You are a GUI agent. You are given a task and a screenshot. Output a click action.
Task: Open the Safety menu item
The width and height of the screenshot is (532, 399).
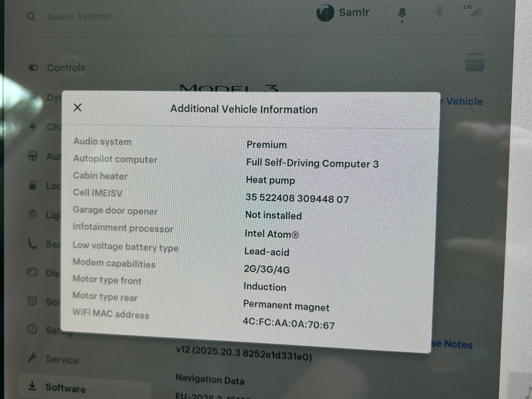coord(60,331)
